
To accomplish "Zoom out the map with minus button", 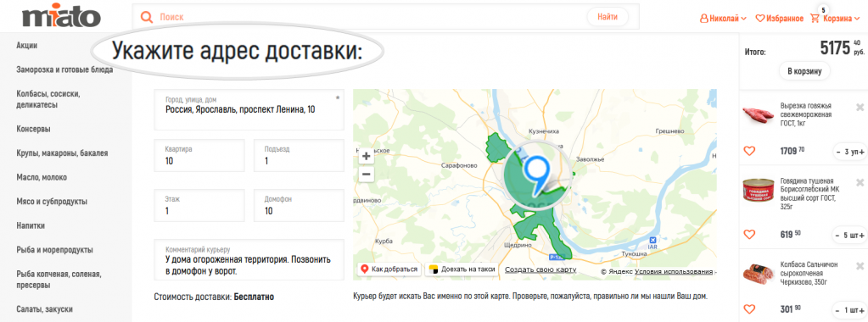I will (366, 175).
